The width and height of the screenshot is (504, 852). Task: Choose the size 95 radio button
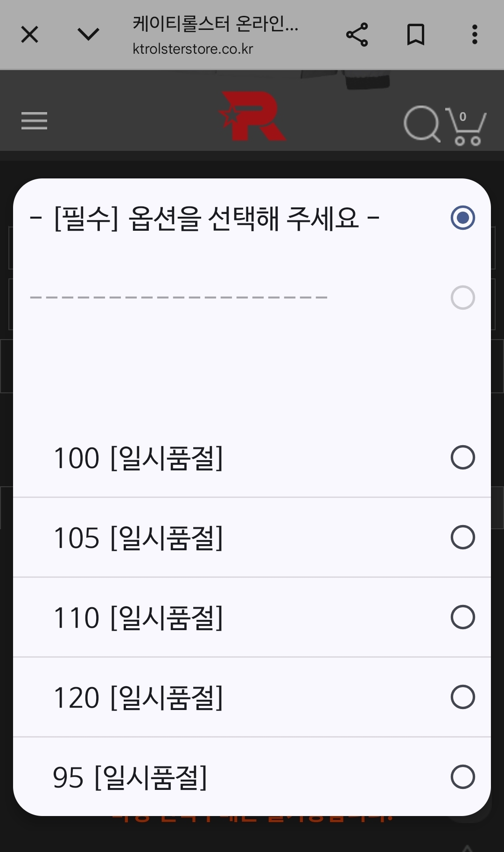point(462,777)
